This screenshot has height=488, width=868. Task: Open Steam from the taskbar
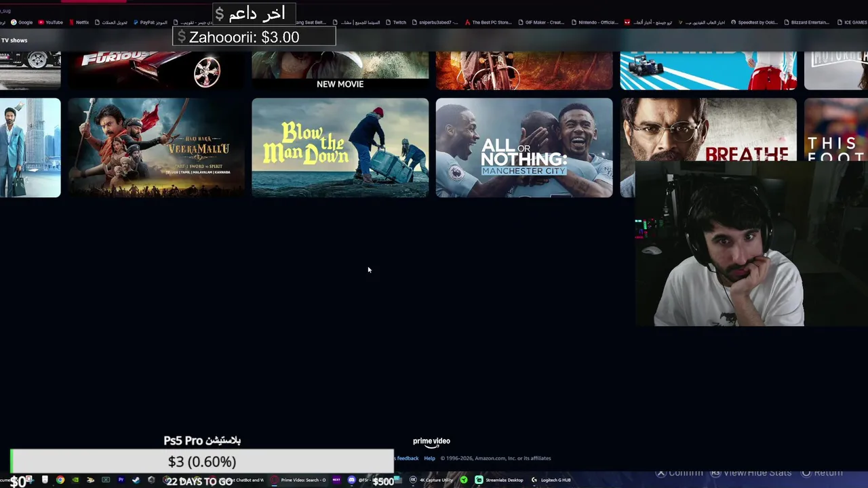point(136,480)
